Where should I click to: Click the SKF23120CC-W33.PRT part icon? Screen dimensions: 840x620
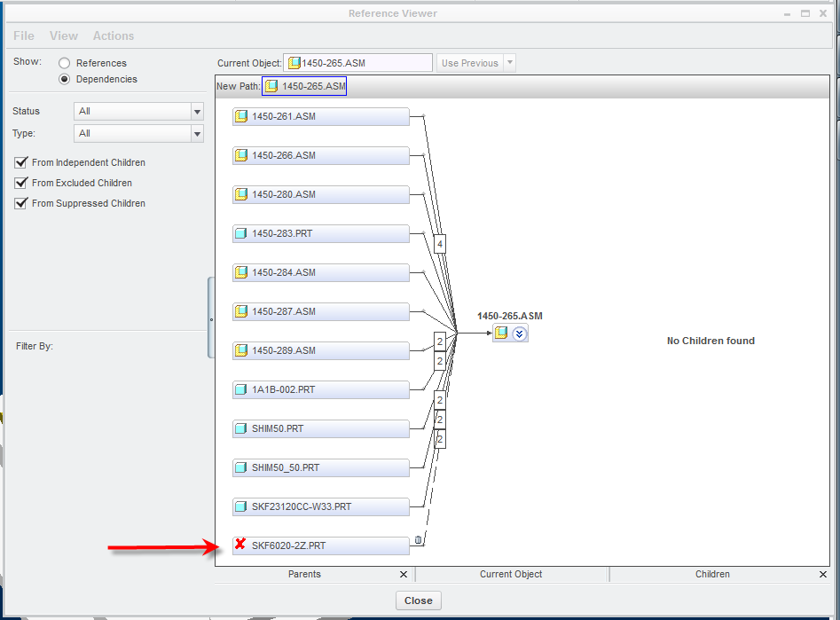tap(241, 506)
